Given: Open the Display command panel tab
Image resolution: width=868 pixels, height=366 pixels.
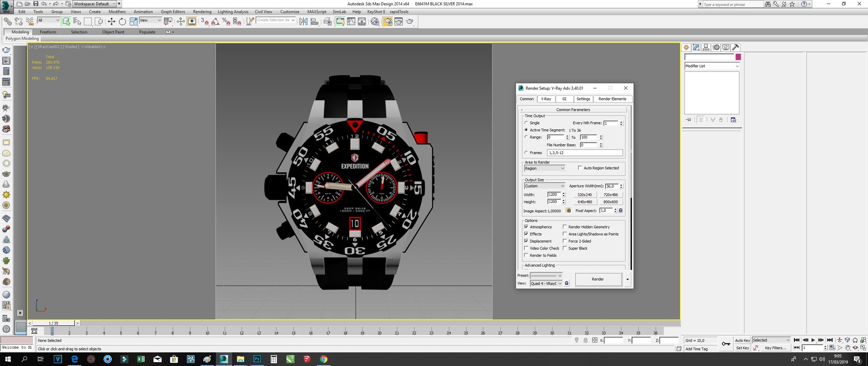Looking at the screenshot, I should [x=726, y=47].
